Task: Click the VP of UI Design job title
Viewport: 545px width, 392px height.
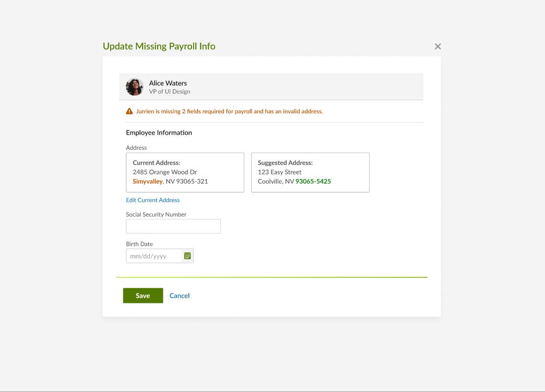Action: (x=169, y=91)
